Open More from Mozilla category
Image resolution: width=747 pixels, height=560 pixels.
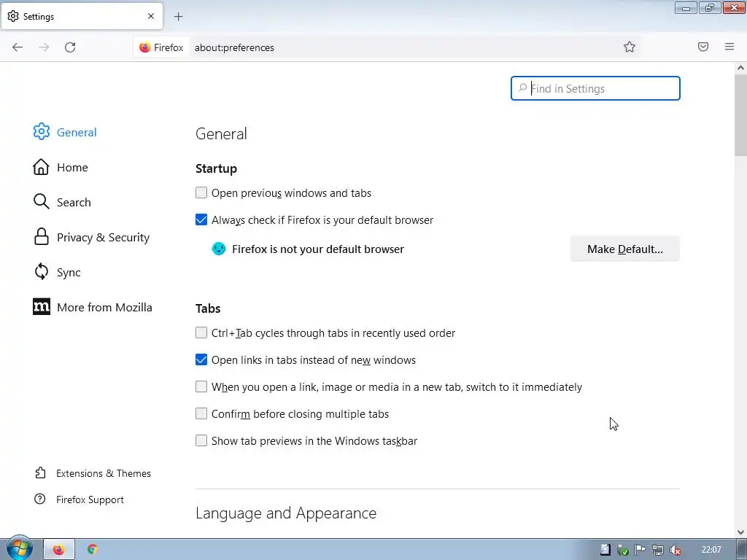[104, 307]
